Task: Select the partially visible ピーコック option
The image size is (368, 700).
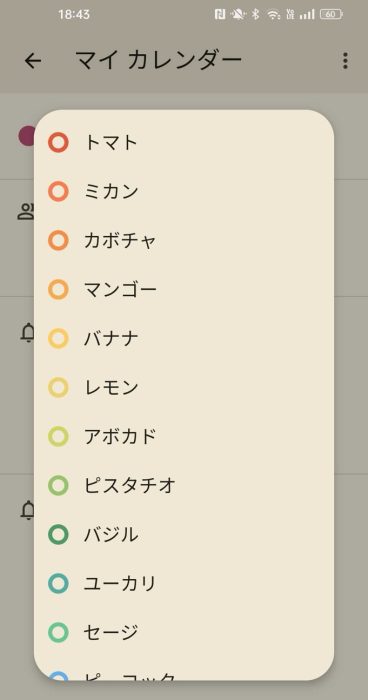Action: [184, 675]
